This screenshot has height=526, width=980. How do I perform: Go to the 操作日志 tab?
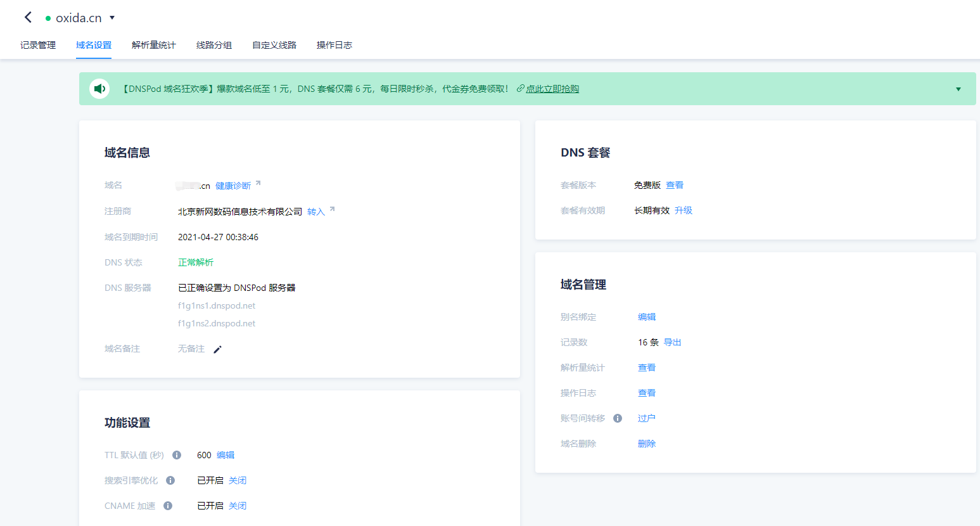[334, 45]
